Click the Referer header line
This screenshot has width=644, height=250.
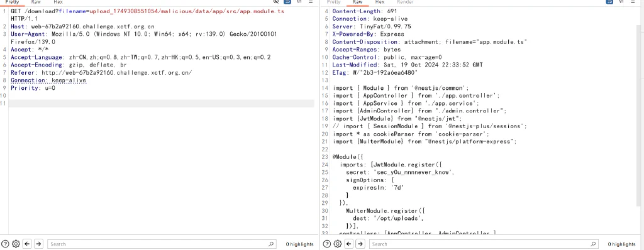101,73
